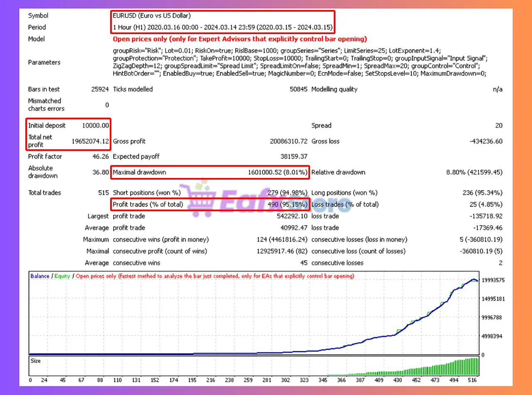Click the 516 marker on the chart x-axis
Viewport: 532px width, 395px height.
pyautogui.click(x=473, y=380)
